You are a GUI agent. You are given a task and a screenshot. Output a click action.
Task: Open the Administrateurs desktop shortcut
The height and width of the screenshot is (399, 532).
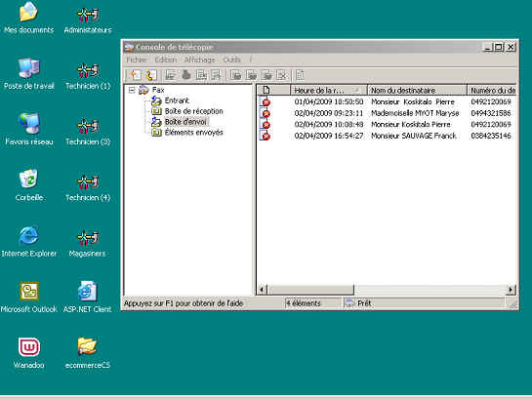[88, 19]
